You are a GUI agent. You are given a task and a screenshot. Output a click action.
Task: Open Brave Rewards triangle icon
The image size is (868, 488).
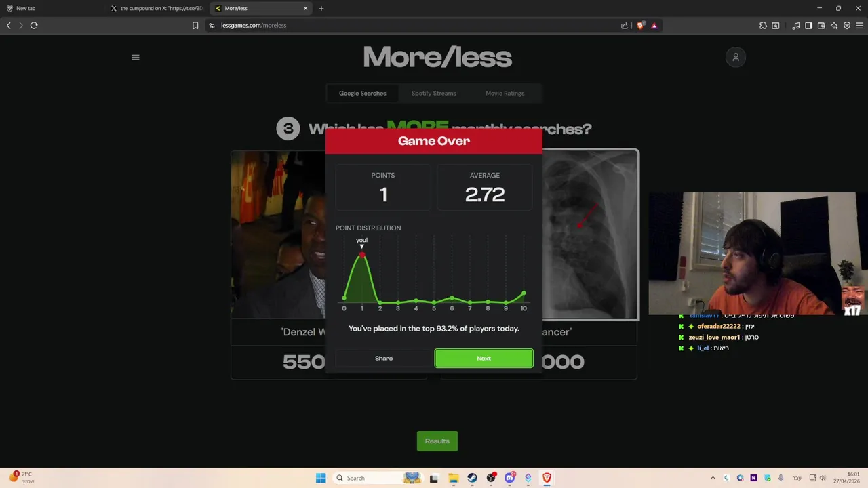tap(654, 25)
